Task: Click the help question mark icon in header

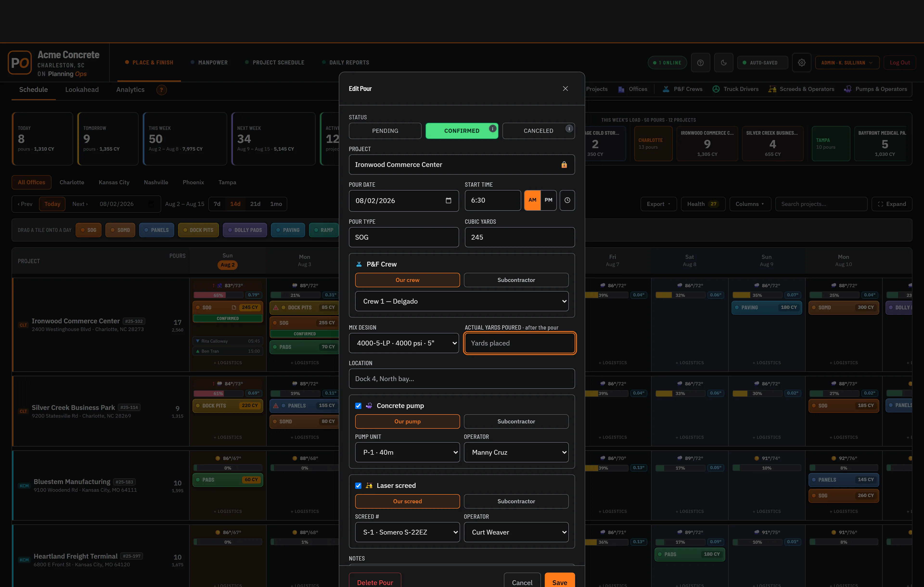Action: click(x=700, y=63)
